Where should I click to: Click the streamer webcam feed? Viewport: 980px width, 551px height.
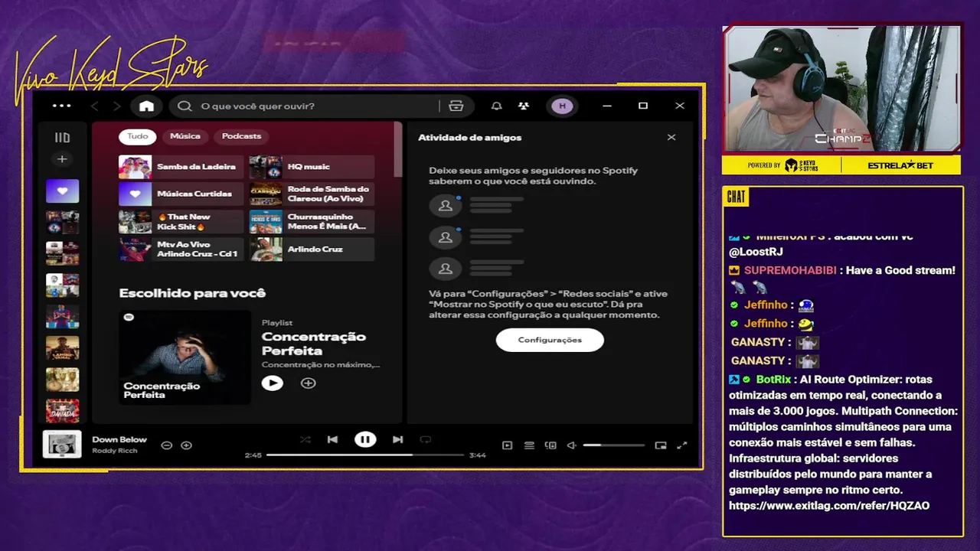coord(841,89)
